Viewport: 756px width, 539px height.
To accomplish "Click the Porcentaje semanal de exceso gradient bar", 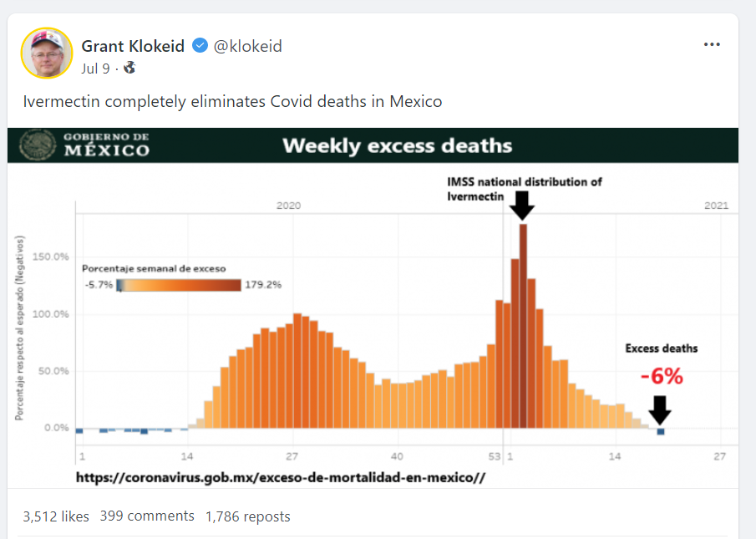I will (180, 285).
